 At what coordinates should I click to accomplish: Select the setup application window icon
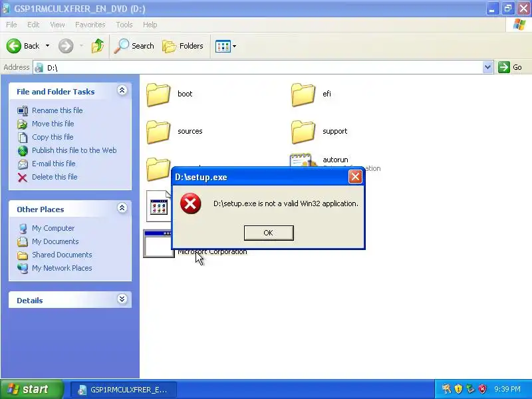tap(158, 244)
